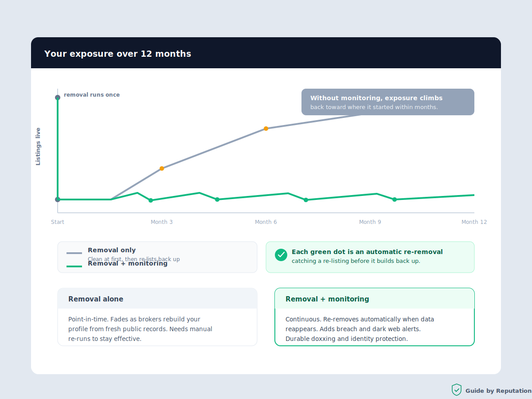Click the 'removal runs once' annotation
The image size is (532, 399).
(x=92, y=95)
